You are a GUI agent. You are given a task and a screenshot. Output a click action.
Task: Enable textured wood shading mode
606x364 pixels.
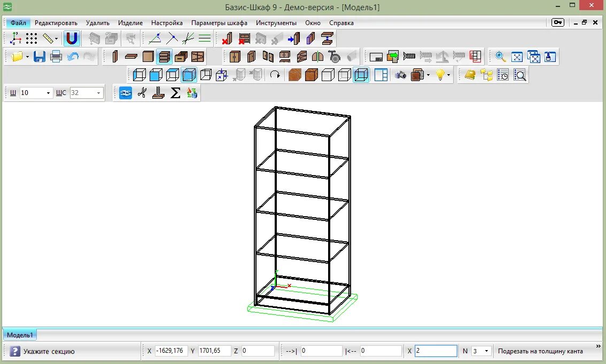coord(295,75)
